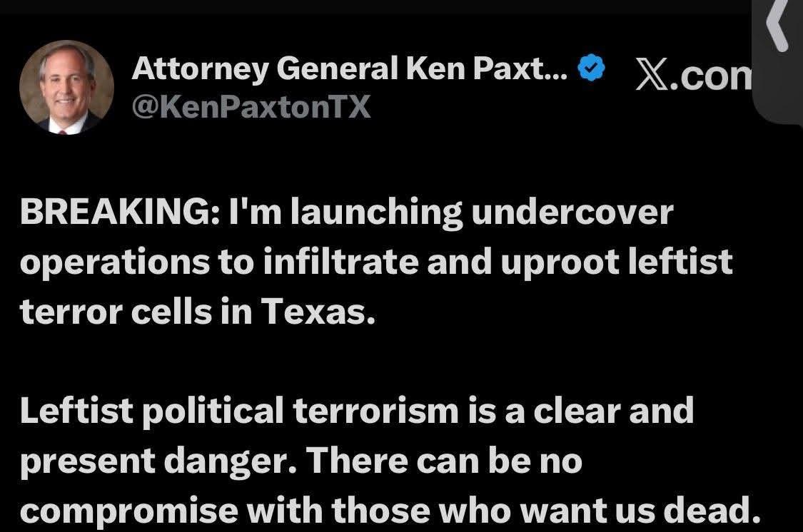Click display name Attorney General Ken Paxt...
Image resolution: width=803 pixels, height=532 pixels.
tap(350, 68)
